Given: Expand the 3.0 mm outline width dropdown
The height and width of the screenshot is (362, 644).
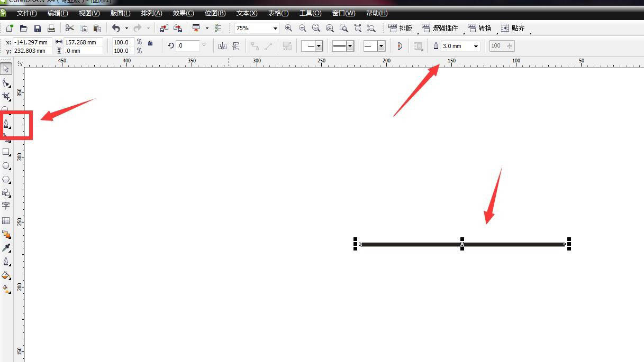Looking at the screenshot, I should (476, 46).
